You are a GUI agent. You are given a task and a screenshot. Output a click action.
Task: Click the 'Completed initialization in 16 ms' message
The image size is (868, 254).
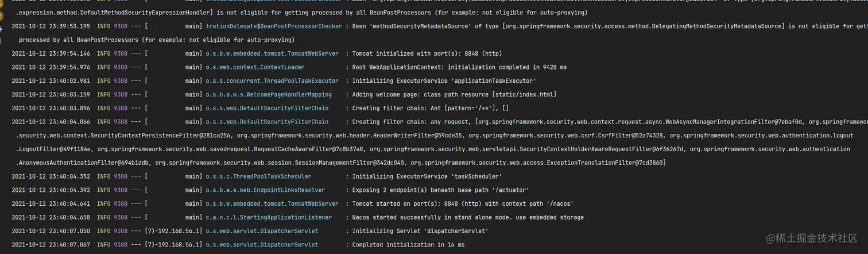coord(408,245)
